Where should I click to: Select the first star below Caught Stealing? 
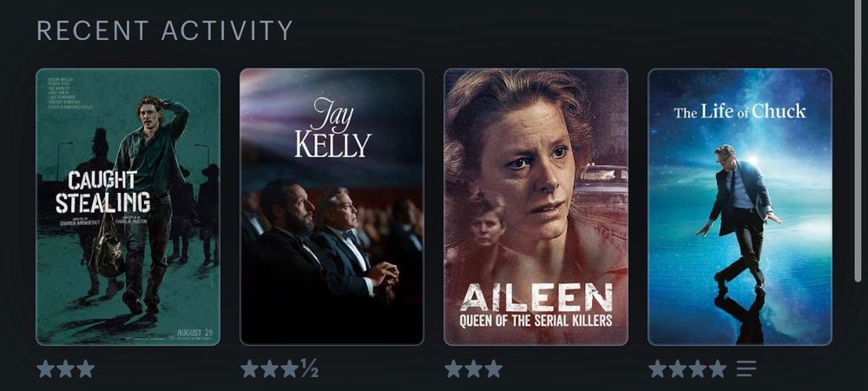[x=45, y=368]
